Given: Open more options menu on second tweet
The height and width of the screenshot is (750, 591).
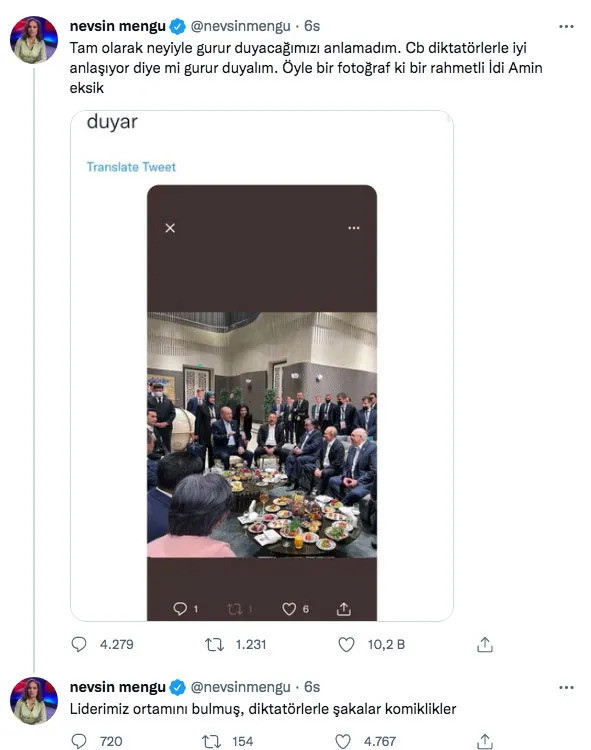Looking at the screenshot, I should [566, 687].
